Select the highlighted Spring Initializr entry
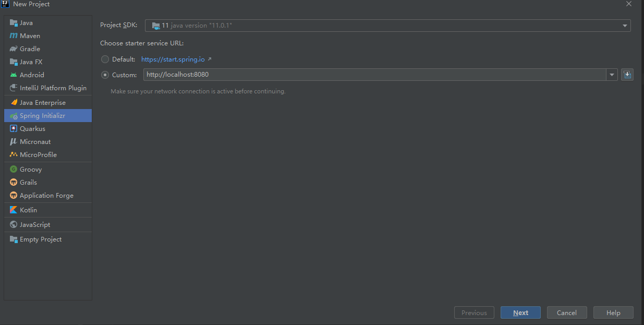Screen dimensions: 644x325 (x=48, y=116)
